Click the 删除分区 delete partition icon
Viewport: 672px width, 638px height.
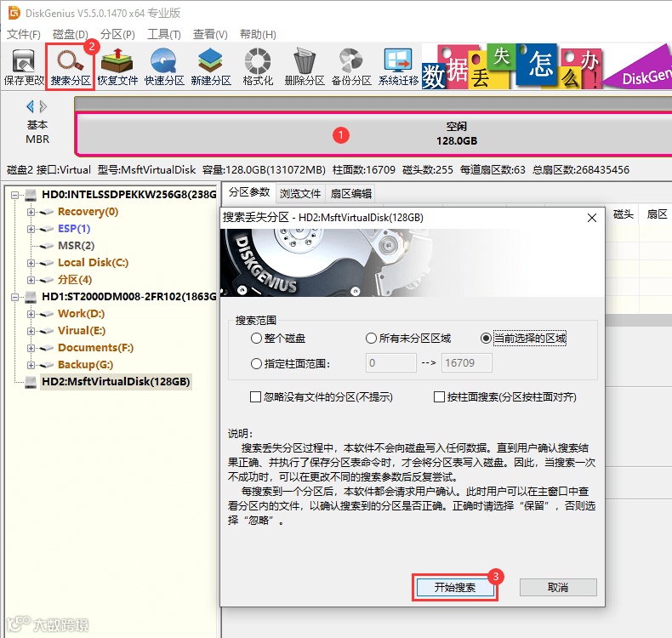(305, 67)
